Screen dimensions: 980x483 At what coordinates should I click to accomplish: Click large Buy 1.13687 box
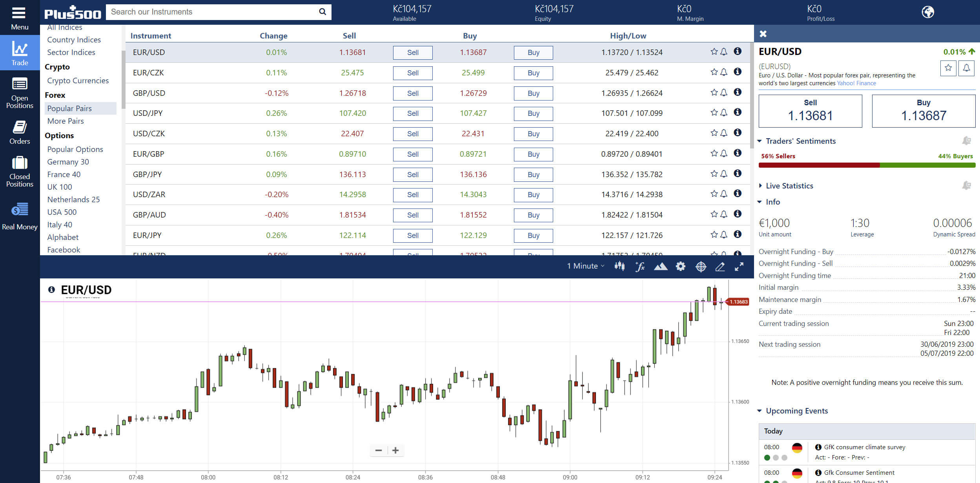[x=924, y=111]
